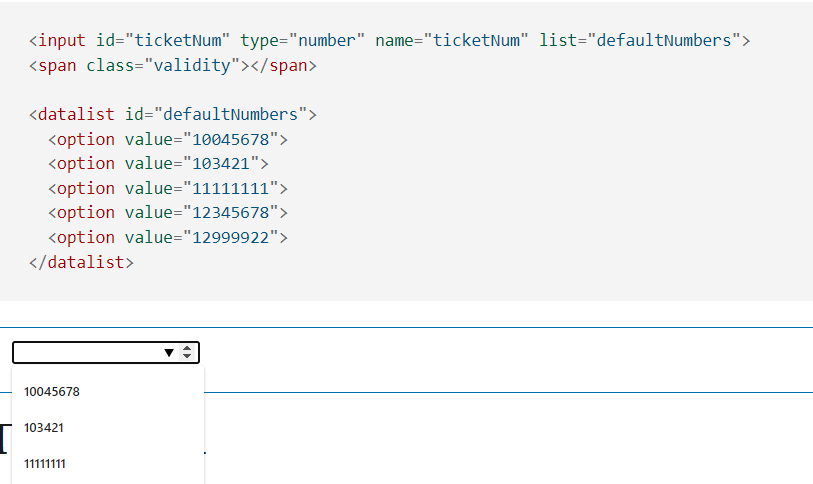Click the option value="12345678" code line
The width and height of the screenshot is (813, 484).
(x=168, y=213)
